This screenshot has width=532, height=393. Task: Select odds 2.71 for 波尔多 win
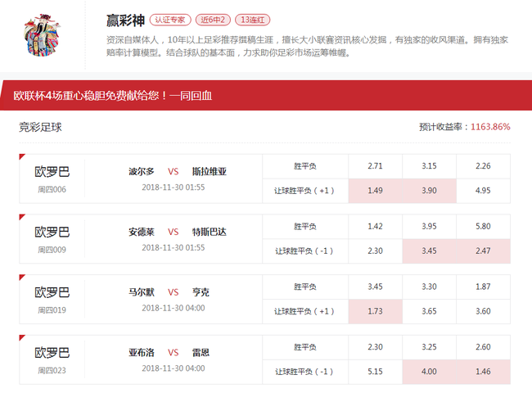[375, 166]
